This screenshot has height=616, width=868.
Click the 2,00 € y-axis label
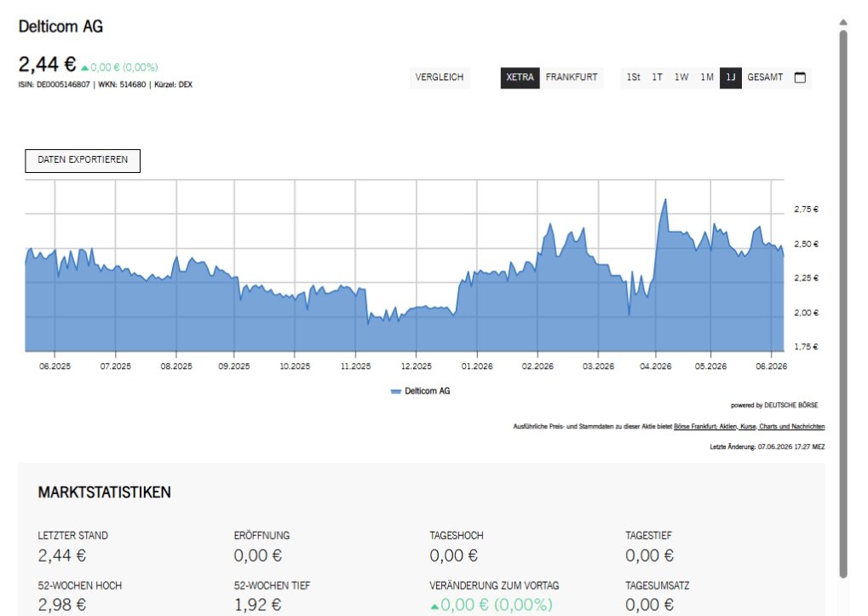click(806, 313)
